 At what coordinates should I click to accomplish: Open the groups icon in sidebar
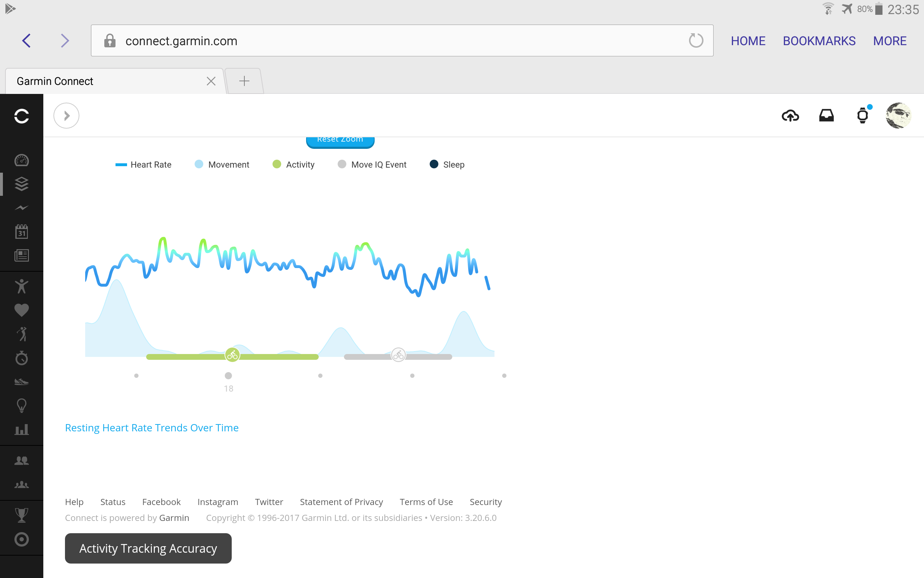click(x=21, y=485)
